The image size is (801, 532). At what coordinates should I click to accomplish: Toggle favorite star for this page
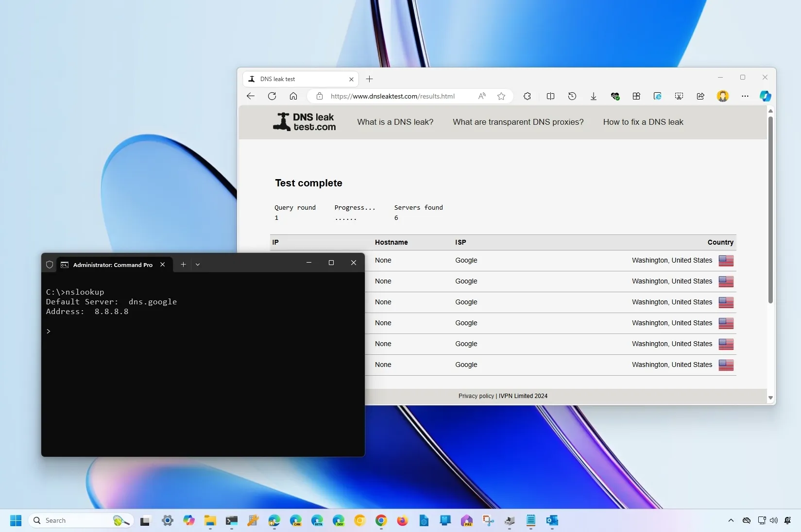tap(501, 96)
